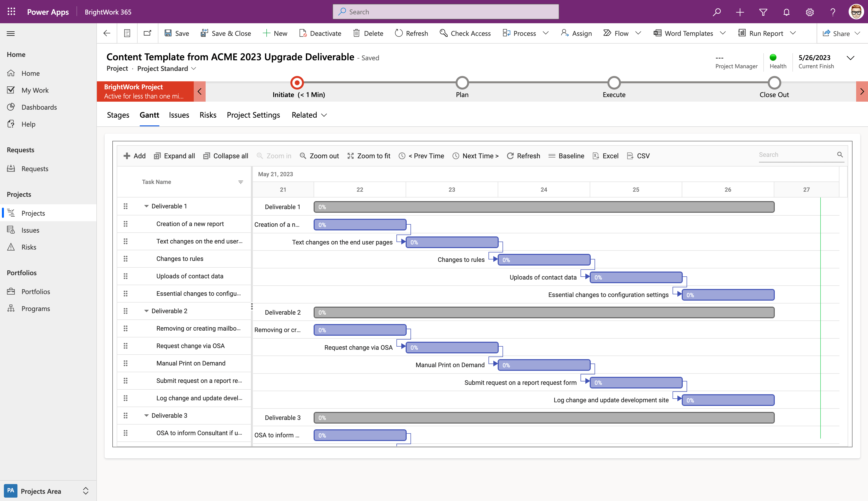Open the Power Apps app launcher waffle

click(x=11, y=12)
